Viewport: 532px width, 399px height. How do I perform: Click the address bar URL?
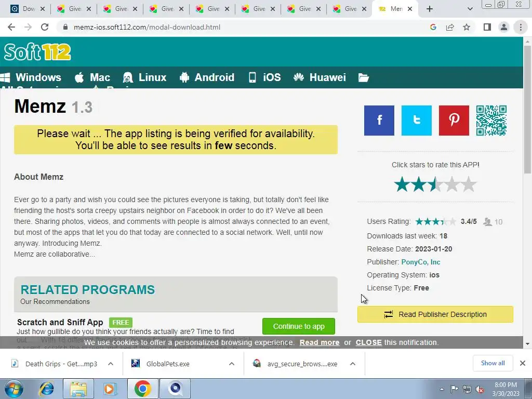147,27
